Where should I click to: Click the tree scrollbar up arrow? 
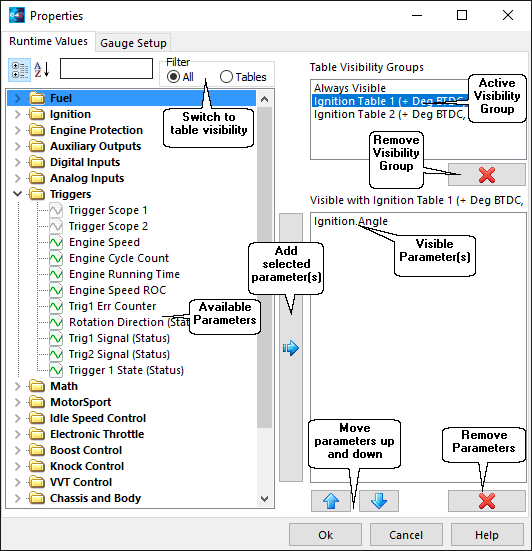pos(265,99)
